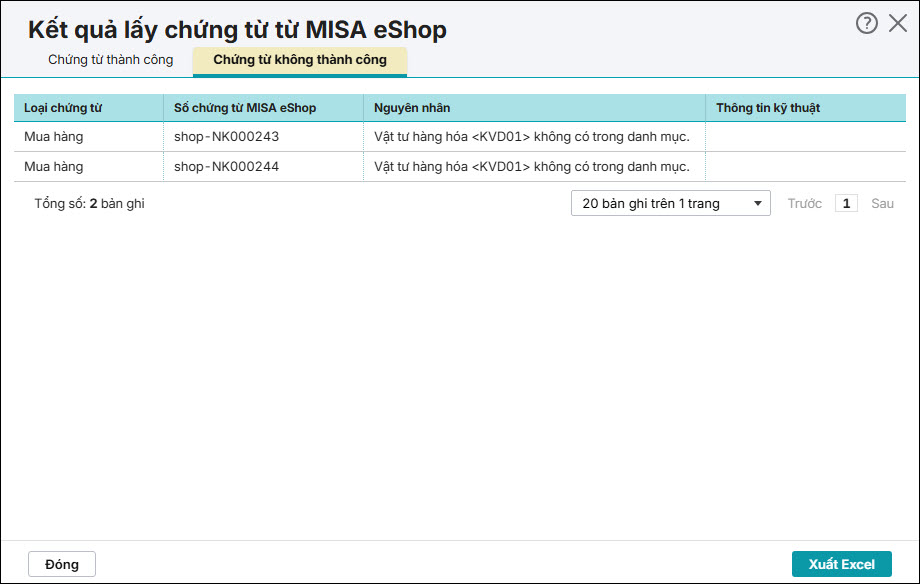Switch to the Chứng từ thành công tab

coord(110,60)
